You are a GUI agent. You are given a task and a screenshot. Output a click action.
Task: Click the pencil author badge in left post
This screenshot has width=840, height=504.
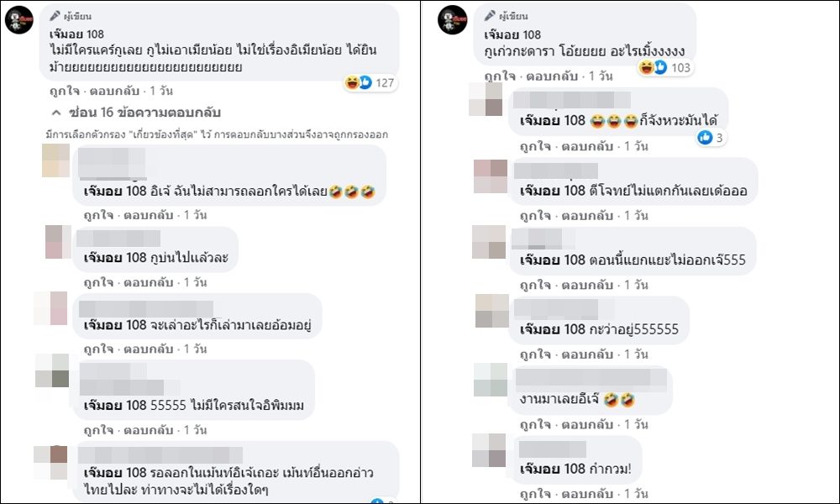(x=71, y=16)
